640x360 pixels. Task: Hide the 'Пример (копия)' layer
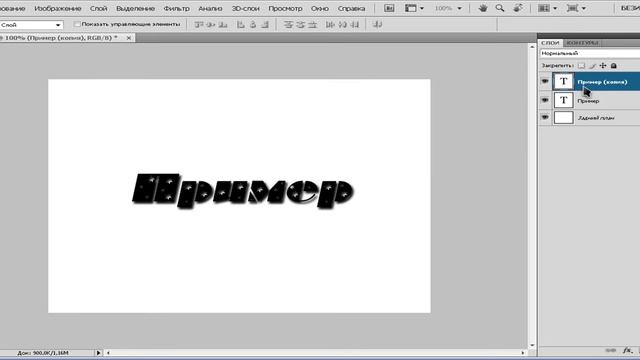tap(545, 81)
